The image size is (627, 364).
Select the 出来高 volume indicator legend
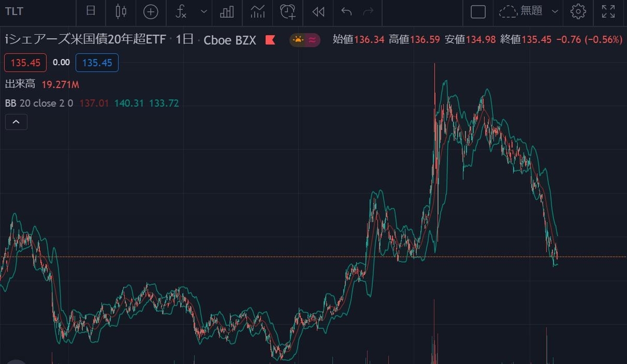tap(20, 85)
